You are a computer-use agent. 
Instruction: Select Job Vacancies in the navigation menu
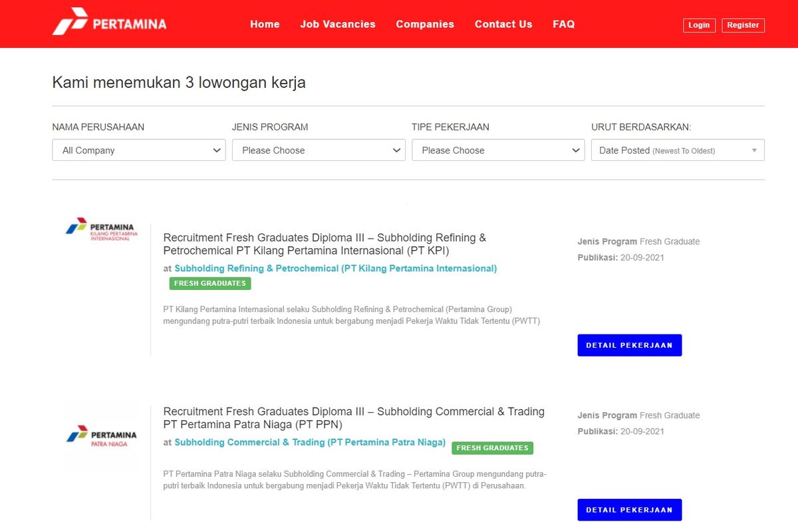(x=337, y=24)
